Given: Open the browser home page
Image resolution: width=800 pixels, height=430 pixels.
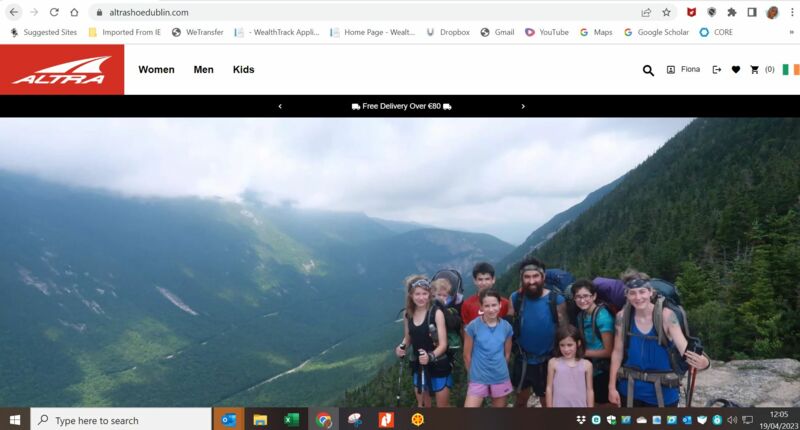Looking at the screenshot, I should pos(74,12).
